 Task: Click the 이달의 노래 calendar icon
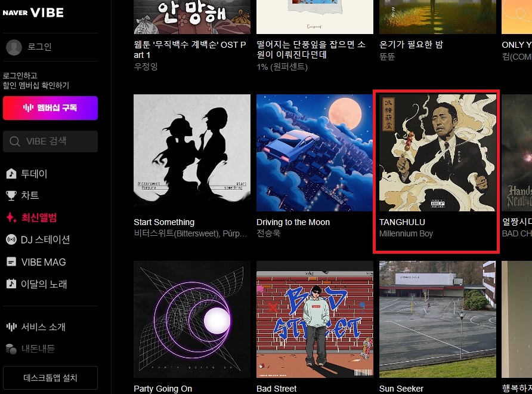(x=11, y=284)
